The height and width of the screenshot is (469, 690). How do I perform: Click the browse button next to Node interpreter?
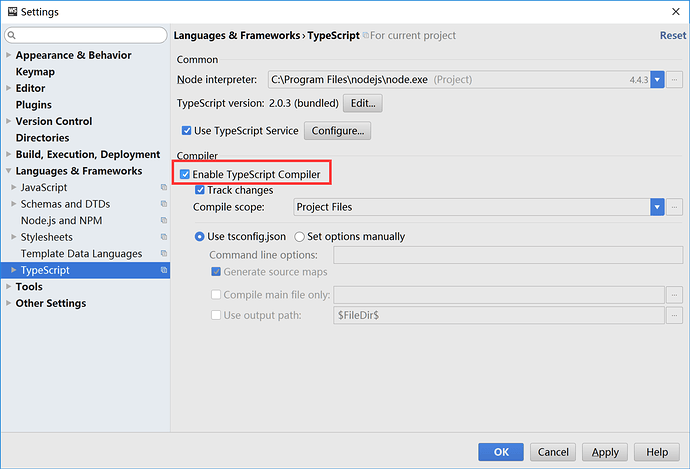point(675,79)
